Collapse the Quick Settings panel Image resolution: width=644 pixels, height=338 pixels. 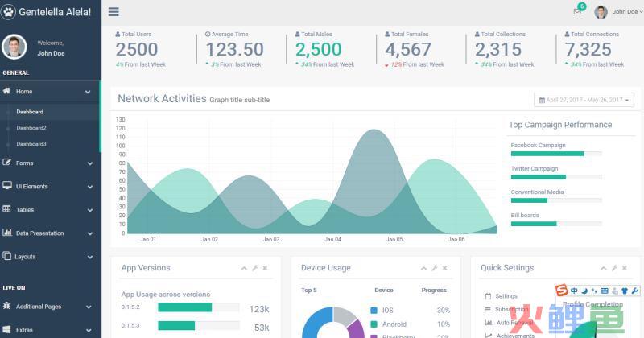(x=603, y=268)
